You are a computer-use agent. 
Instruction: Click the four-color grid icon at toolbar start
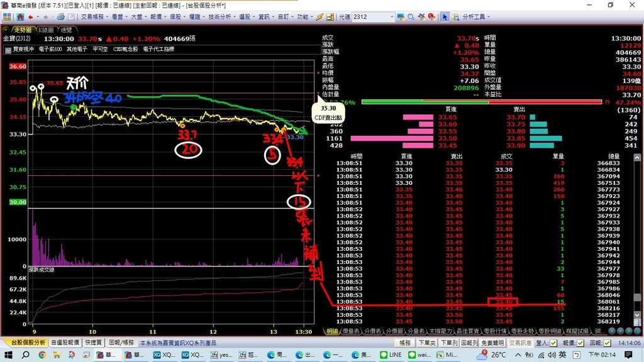(x=7, y=17)
